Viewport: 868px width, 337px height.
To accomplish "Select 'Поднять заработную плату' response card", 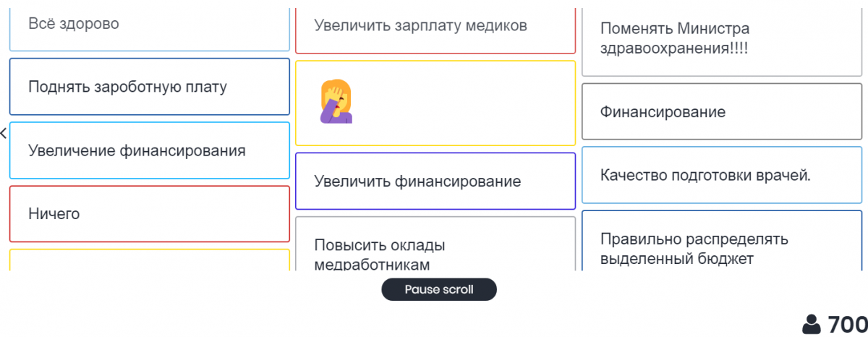I will coord(149,87).
